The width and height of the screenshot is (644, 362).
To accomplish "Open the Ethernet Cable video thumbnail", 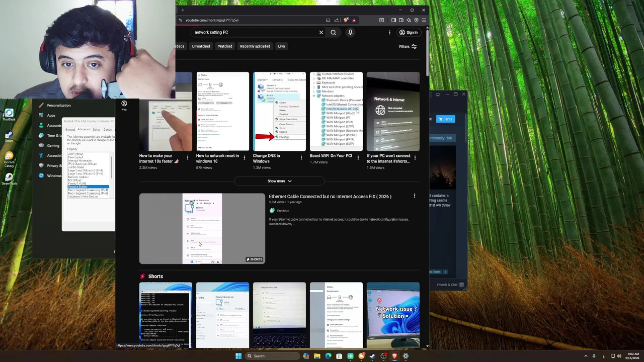I will point(202,228).
